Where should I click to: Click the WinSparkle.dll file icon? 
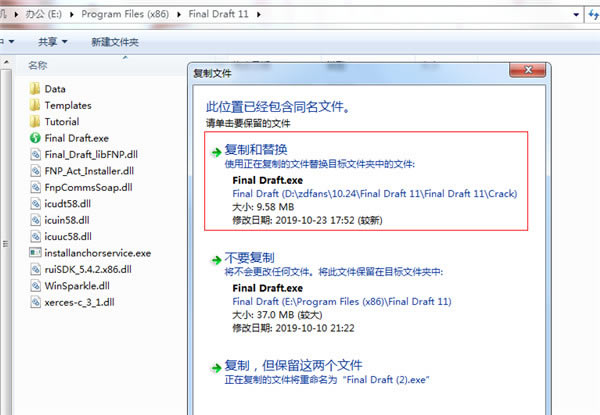(x=35, y=286)
